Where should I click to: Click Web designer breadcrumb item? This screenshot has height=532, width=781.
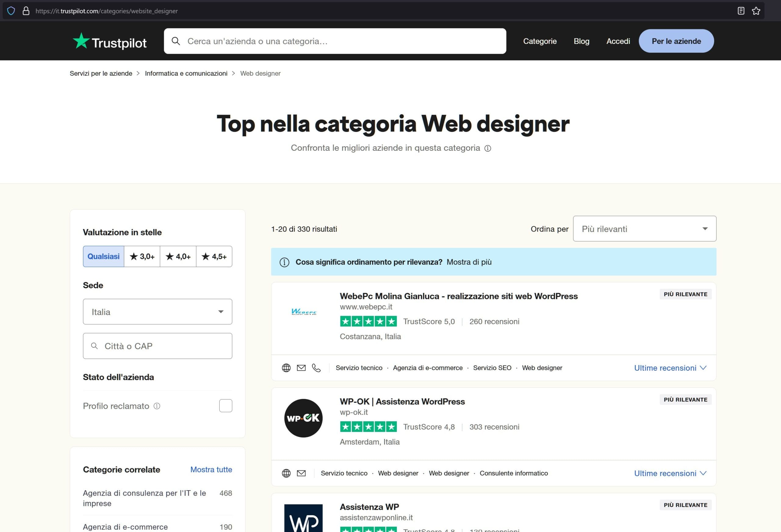click(x=260, y=73)
